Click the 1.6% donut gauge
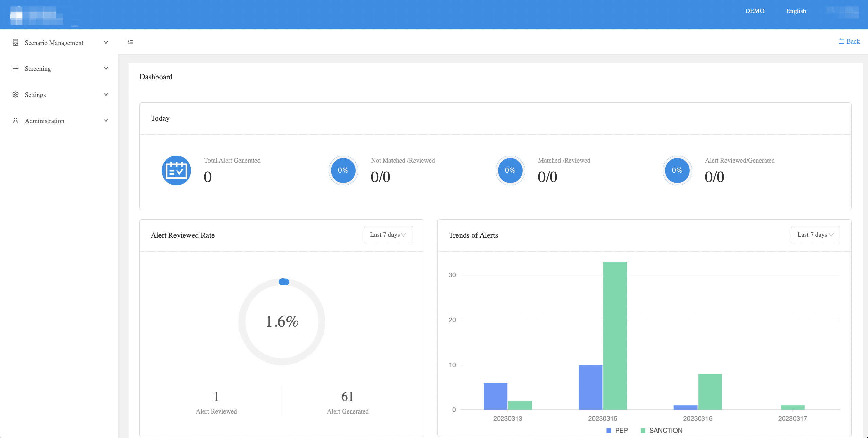Screen dimensions: 868x438 click(282, 321)
